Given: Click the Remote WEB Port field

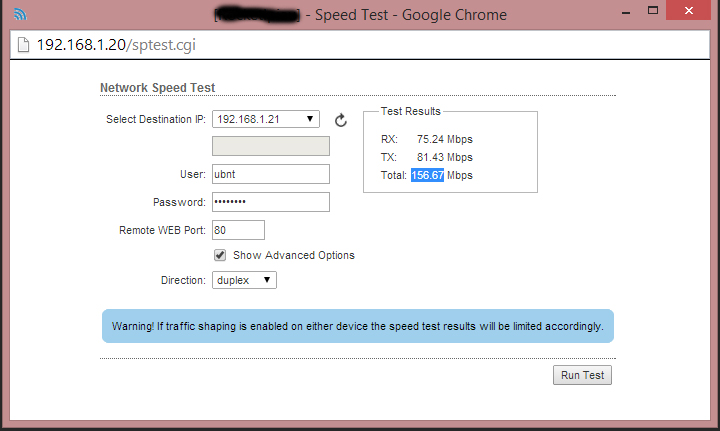Looking at the screenshot, I should pos(238,230).
